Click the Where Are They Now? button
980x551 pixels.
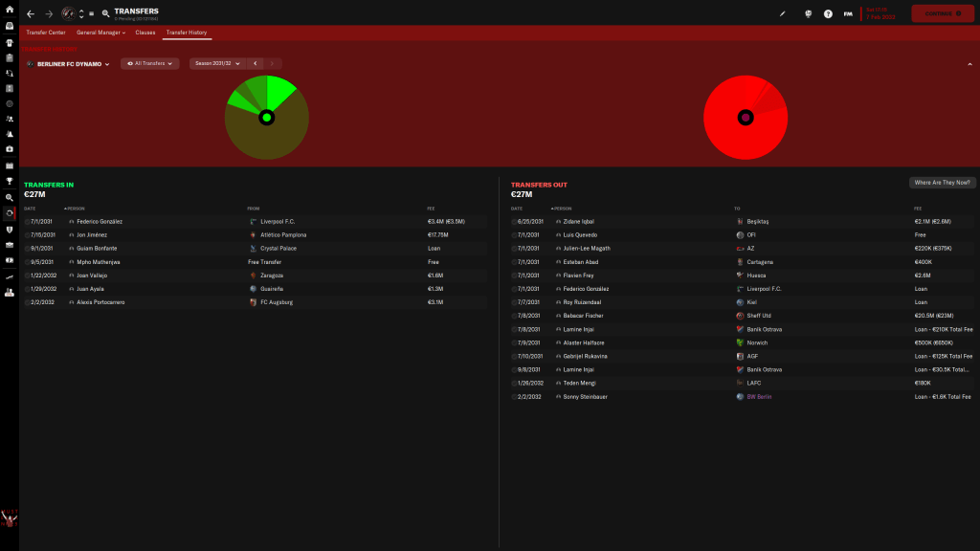(x=942, y=182)
